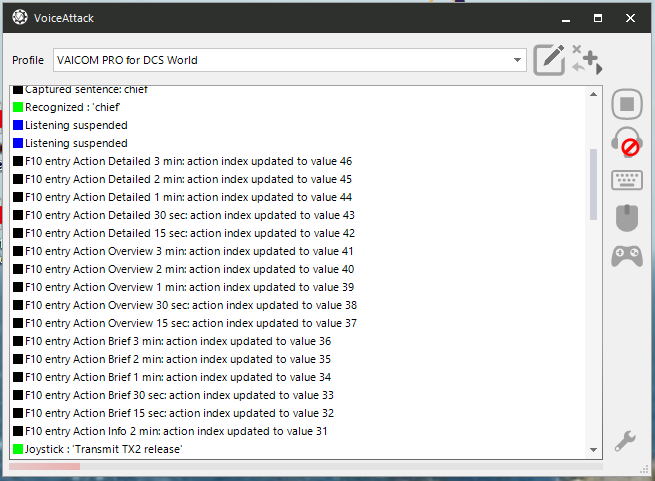Click the VAICOM PRO for DCS World profile box
The image size is (655, 481).
tap(289, 60)
